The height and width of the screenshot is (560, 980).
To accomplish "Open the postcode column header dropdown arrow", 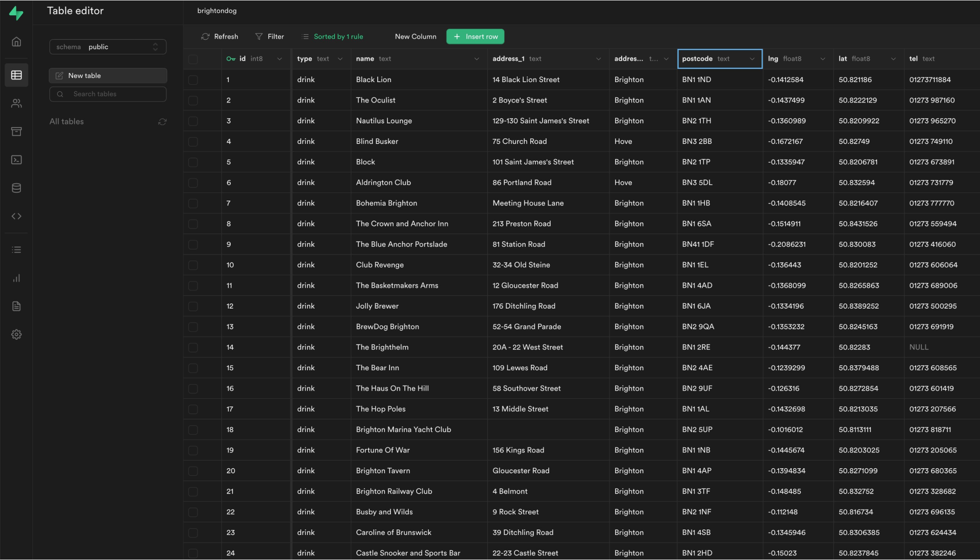I will click(752, 59).
